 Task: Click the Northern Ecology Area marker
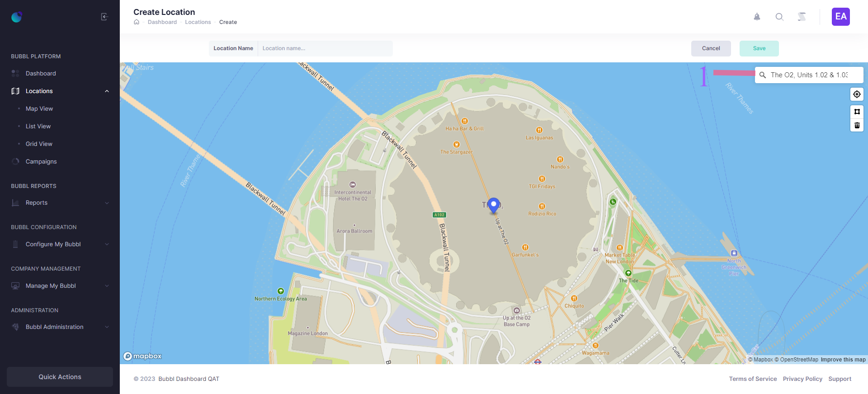pyautogui.click(x=281, y=291)
